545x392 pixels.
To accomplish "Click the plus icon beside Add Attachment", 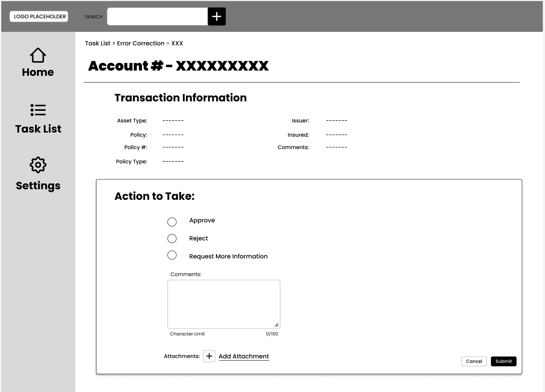I will [209, 356].
